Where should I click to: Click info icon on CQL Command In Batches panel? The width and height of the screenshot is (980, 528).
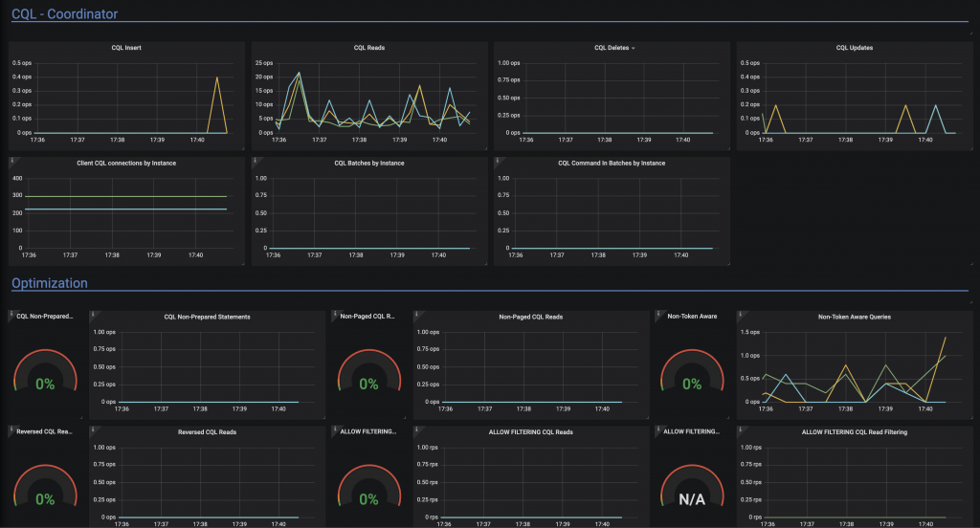coord(497,161)
